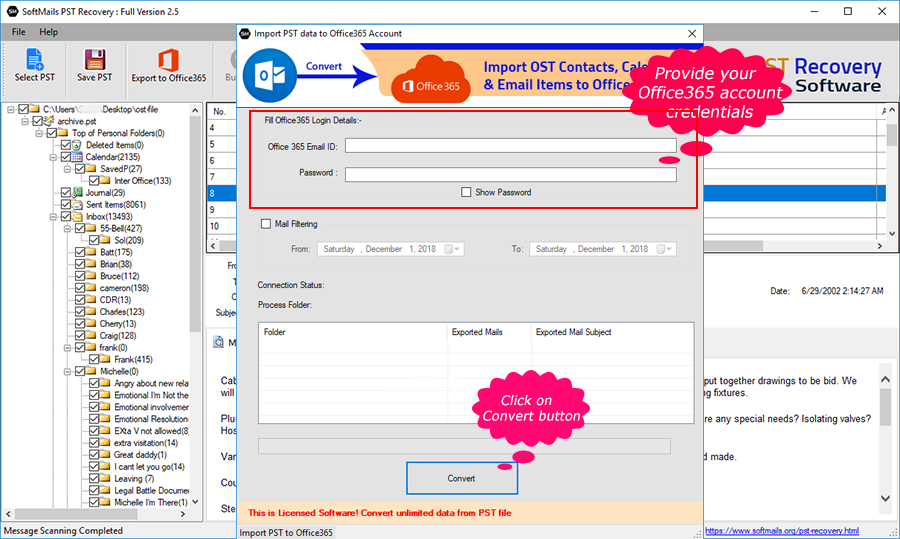Click the Office 365 Email ID field

pyautogui.click(x=510, y=146)
